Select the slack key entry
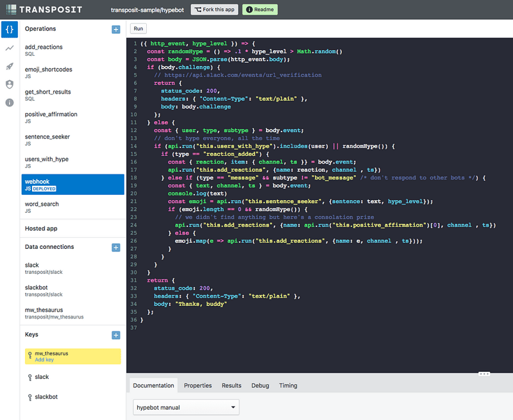Viewport: 513px width, 420px height. 72,377
